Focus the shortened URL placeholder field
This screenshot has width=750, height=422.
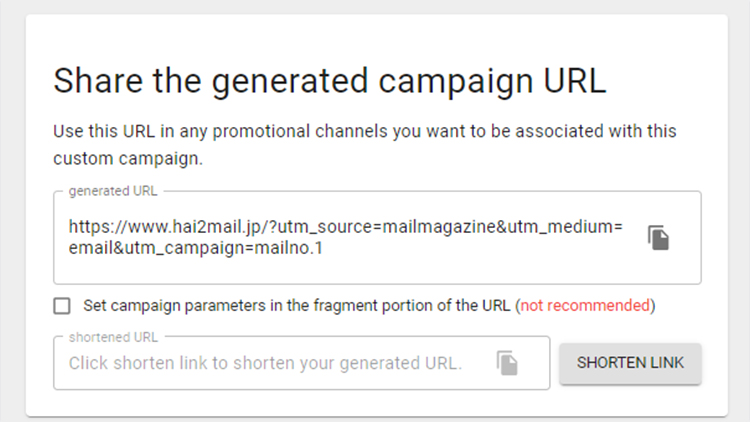(301, 363)
